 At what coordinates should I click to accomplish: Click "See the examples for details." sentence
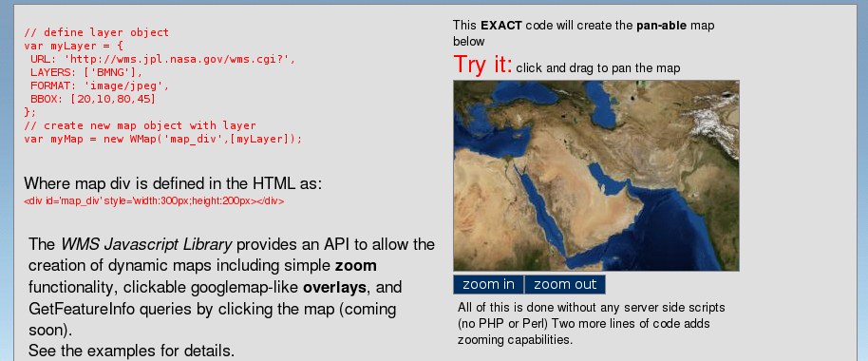click(x=132, y=351)
